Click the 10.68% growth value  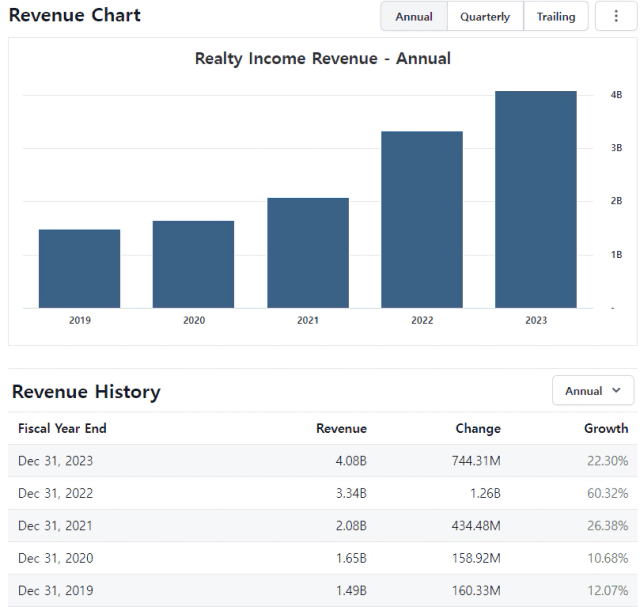608,558
